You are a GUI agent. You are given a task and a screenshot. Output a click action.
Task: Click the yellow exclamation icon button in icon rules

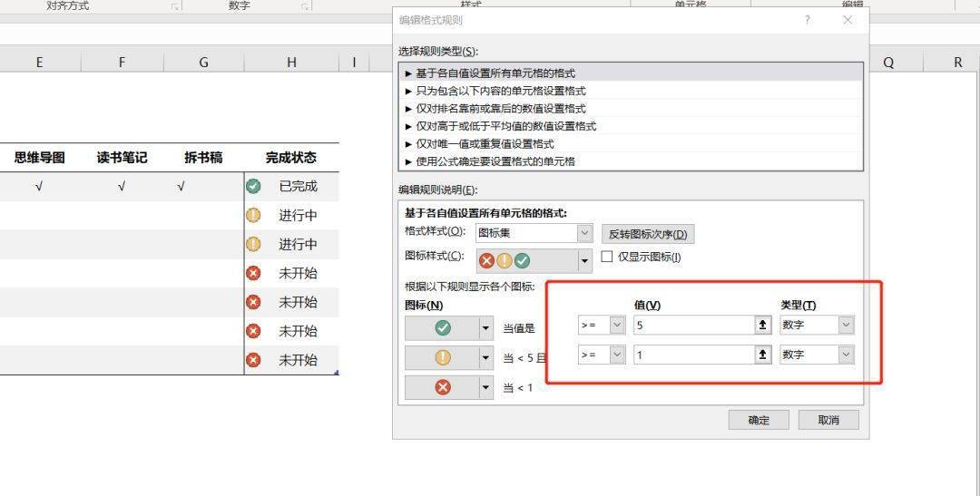click(x=443, y=358)
